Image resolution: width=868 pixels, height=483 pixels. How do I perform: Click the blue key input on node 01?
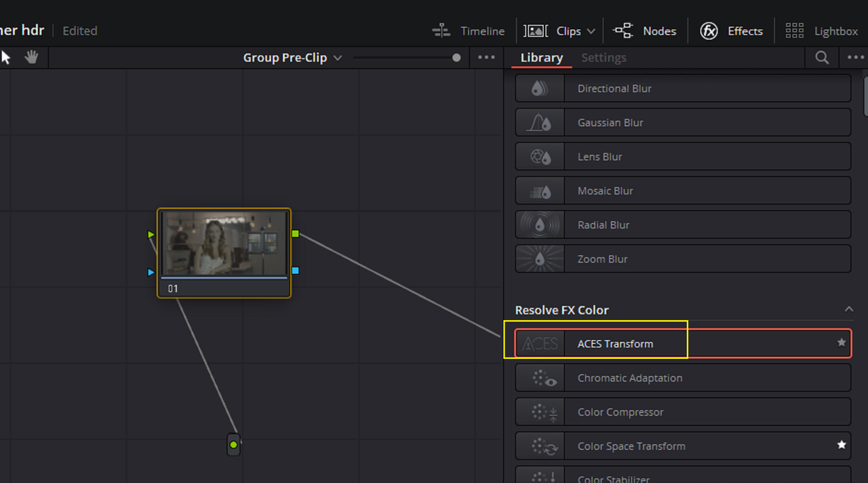[151, 273]
